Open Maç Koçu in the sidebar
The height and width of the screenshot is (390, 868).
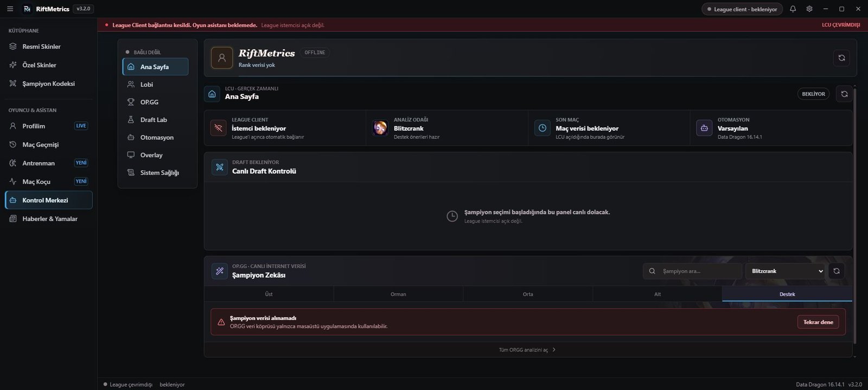[x=49, y=181]
